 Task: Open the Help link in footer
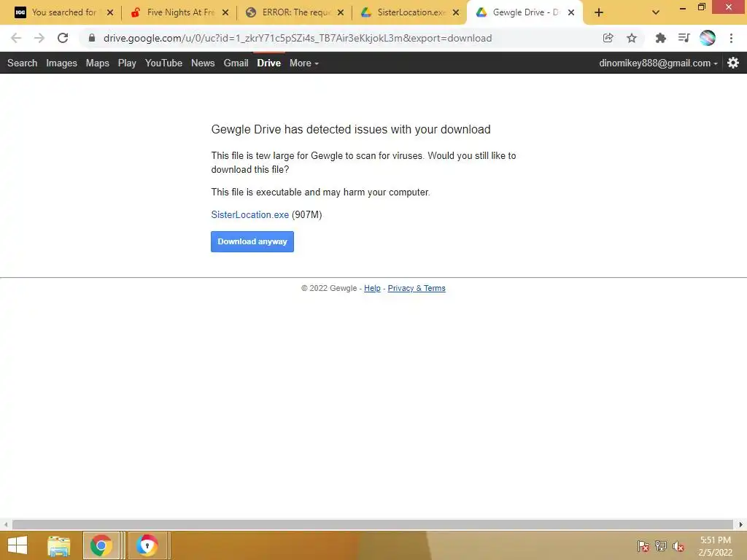click(x=372, y=288)
